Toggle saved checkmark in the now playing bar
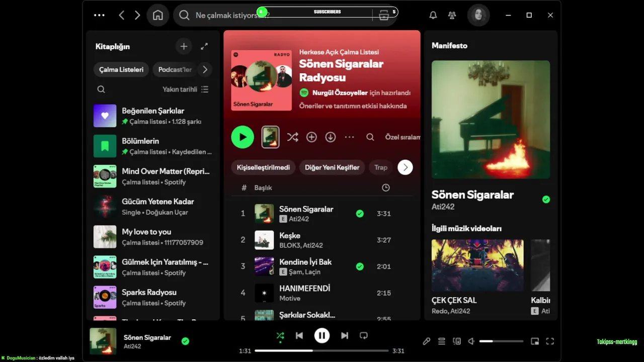644x362 pixels. 185,341
